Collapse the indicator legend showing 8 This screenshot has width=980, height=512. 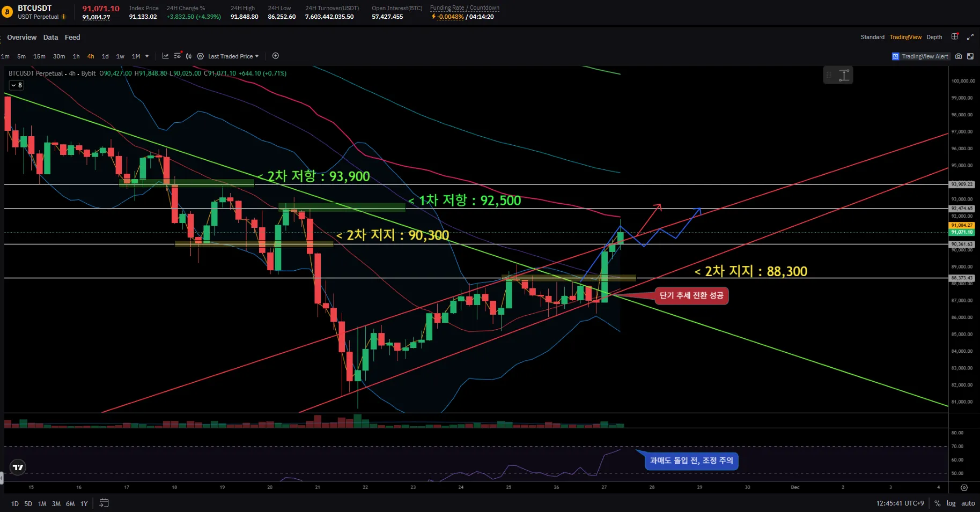coord(16,85)
